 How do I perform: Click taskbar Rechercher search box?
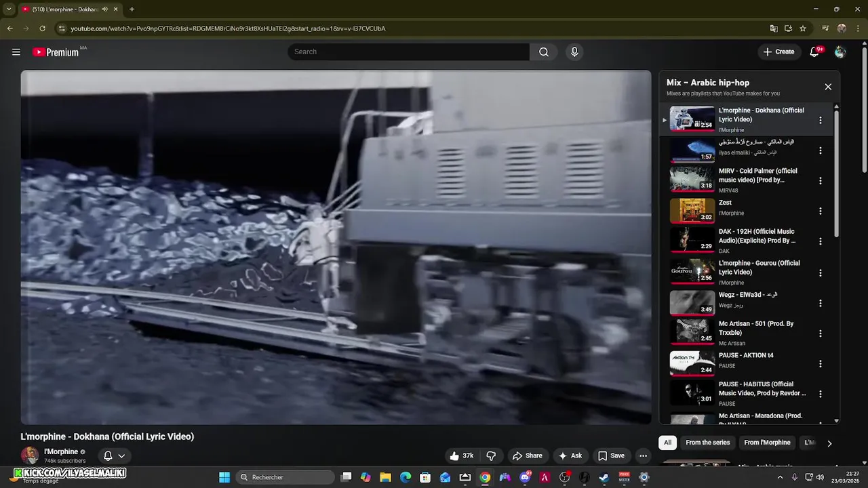286,477
